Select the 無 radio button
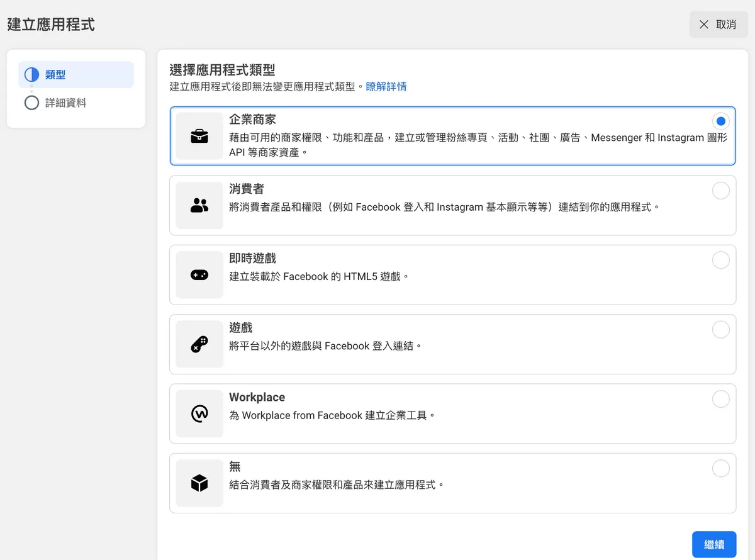 (720, 468)
